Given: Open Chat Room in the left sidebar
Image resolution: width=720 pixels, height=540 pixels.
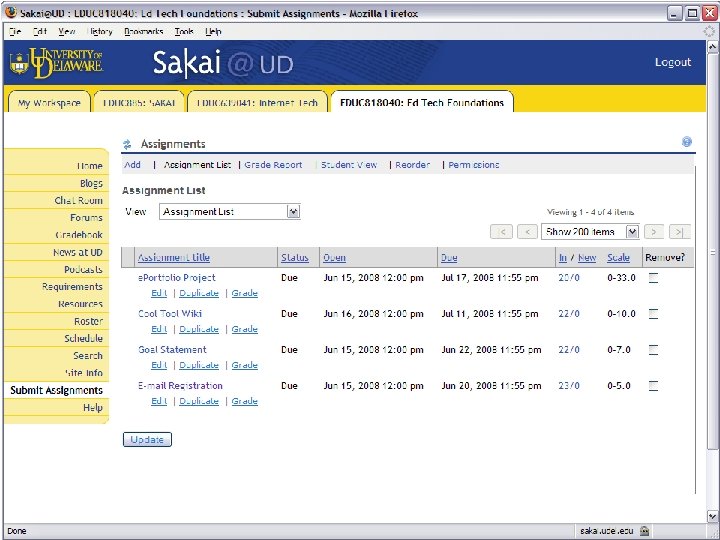Looking at the screenshot, I should click(x=79, y=200).
